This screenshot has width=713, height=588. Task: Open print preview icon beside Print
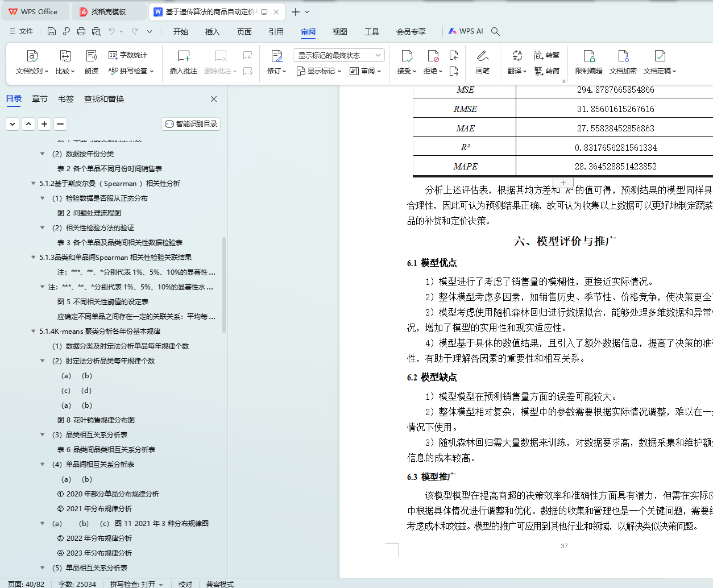pos(96,32)
